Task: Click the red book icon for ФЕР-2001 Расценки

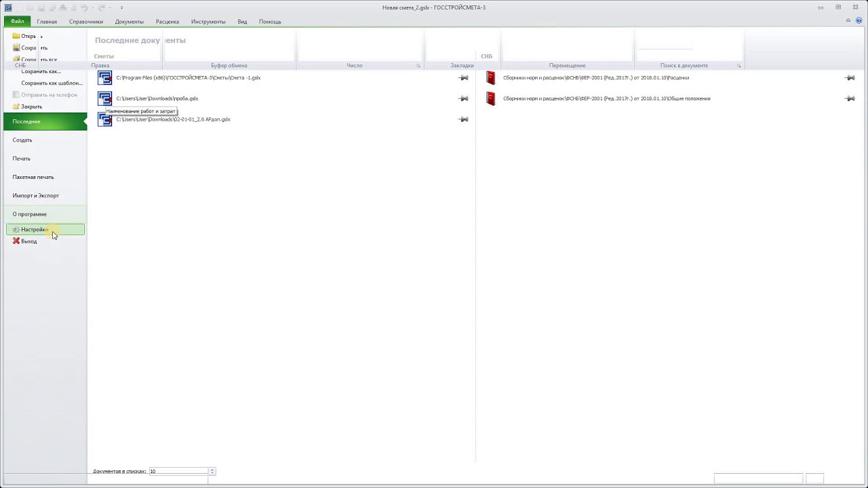Action: 491,78
